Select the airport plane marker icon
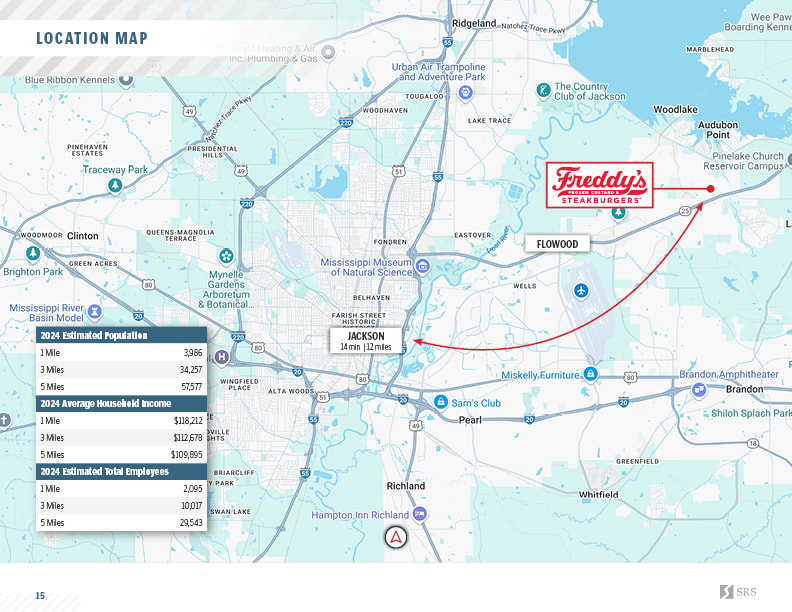The width and height of the screenshot is (792, 612). tap(581, 291)
